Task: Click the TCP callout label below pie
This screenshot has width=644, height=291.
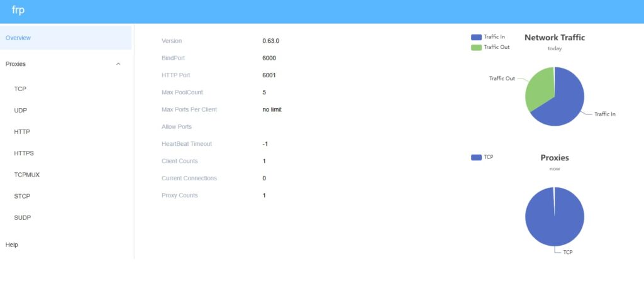Action: click(568, 252)
